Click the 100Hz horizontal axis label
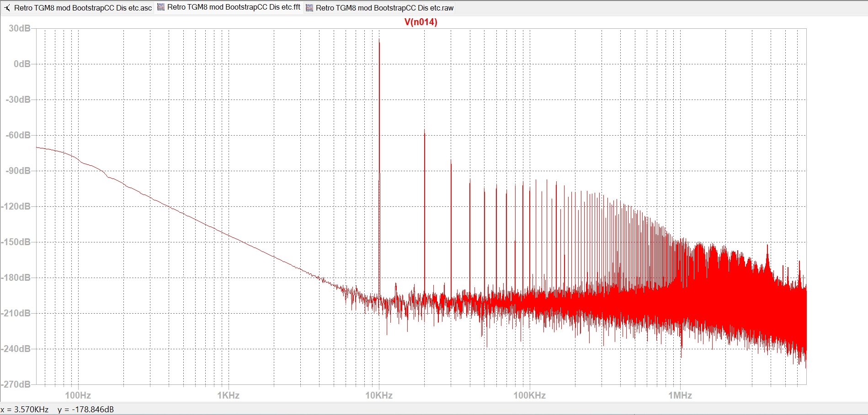 78,395
